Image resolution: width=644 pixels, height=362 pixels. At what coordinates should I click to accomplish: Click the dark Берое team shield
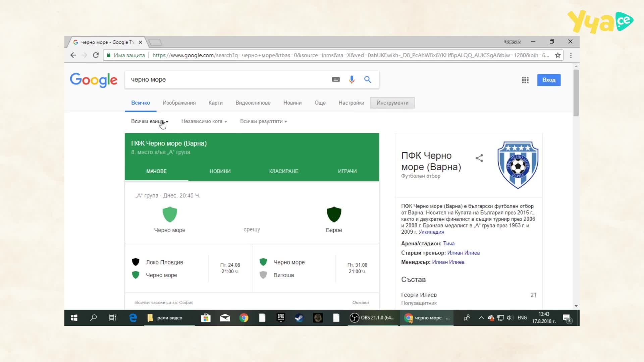[334, 215]
